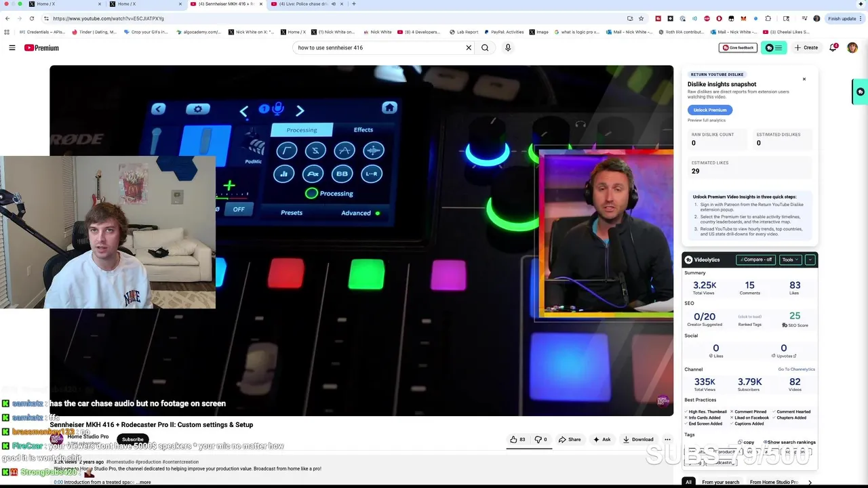Image resolution: width=868 pixels, height=488 pixels.
Task: Submit search with the magnifier icon
Action: 485,47
